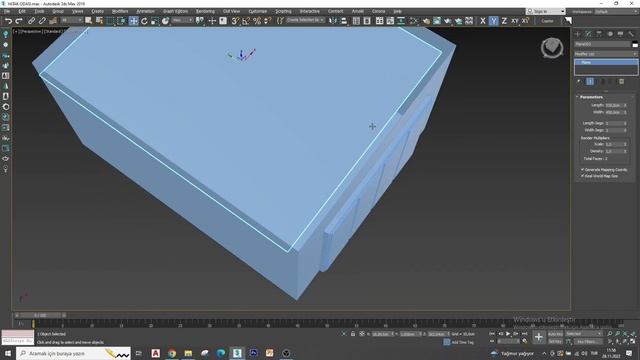Click the Undo arrow icon
The image size is (640, 360).
pyautogui.click(x=8, y=21)
